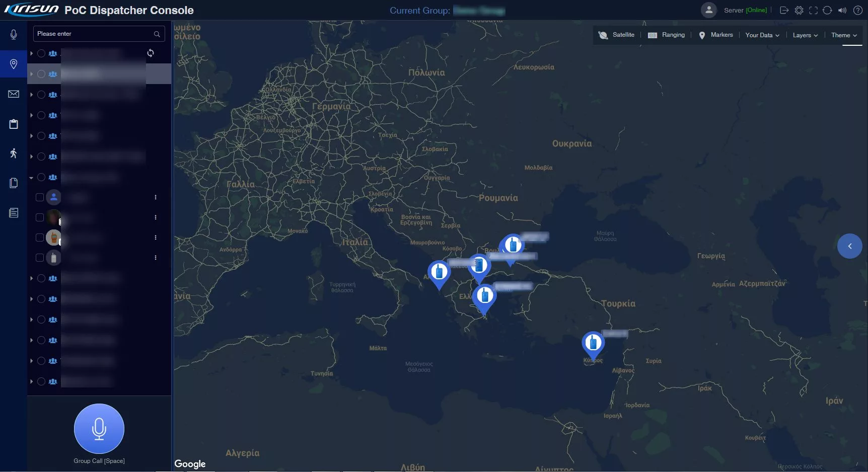The height and width of the screenshot is (472, 868).
Task: Open the microphone section in the left sidebar
Action: (x=14, y=34)
